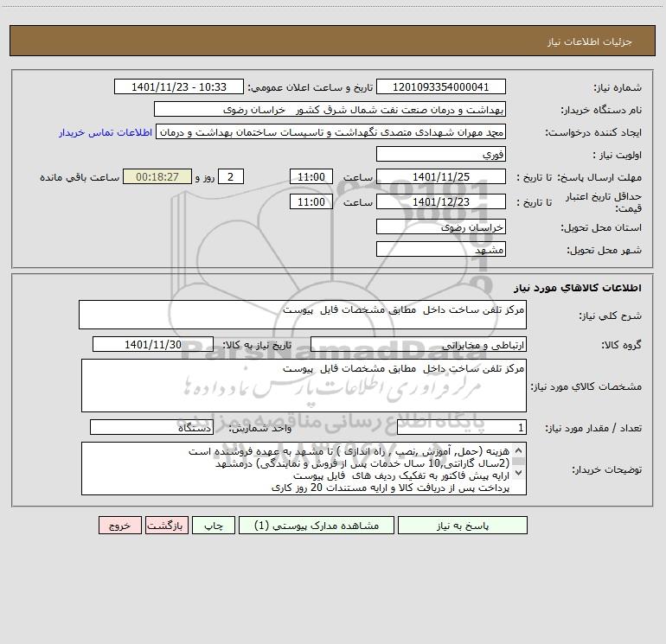The width and height of the screenshot is (666, 644).
Task: Click the price validity date 1401/12/23
Action: pyautogui.click(x=441, y=201)
